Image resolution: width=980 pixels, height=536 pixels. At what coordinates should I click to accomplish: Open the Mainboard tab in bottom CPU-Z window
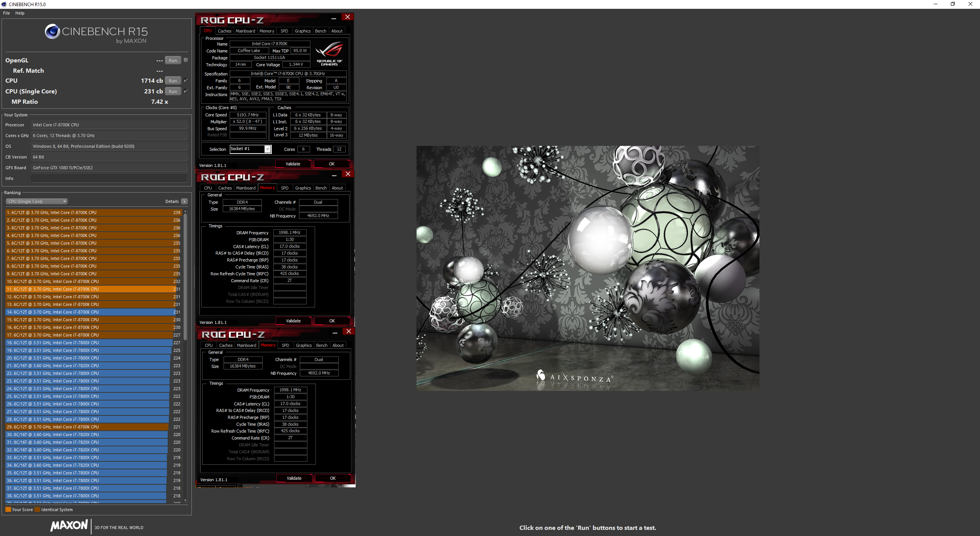point(247,345)
